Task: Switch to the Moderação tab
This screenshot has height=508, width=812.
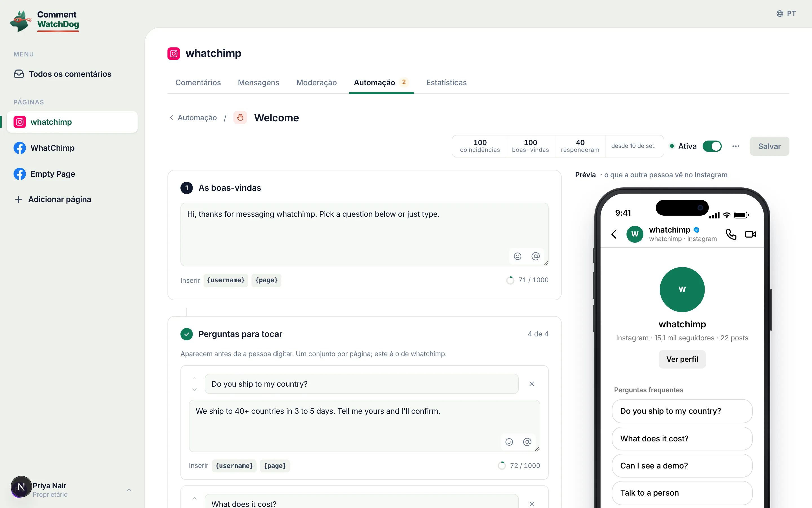Action: 316,83
